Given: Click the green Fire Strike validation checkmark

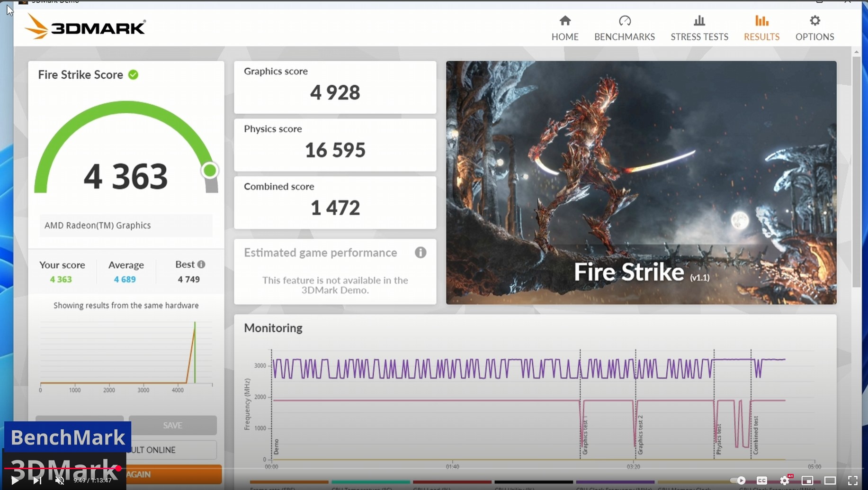Looking at the screenshot, I should (134, 75).
